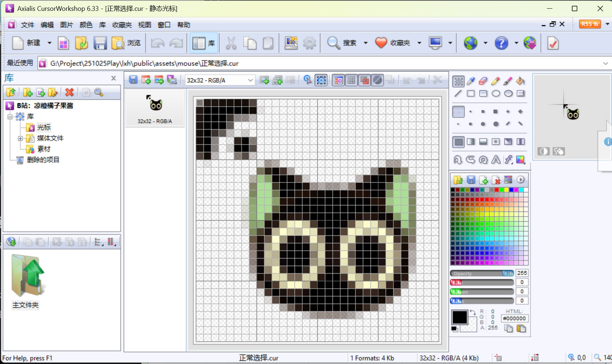Click the 新建 button

26,43
